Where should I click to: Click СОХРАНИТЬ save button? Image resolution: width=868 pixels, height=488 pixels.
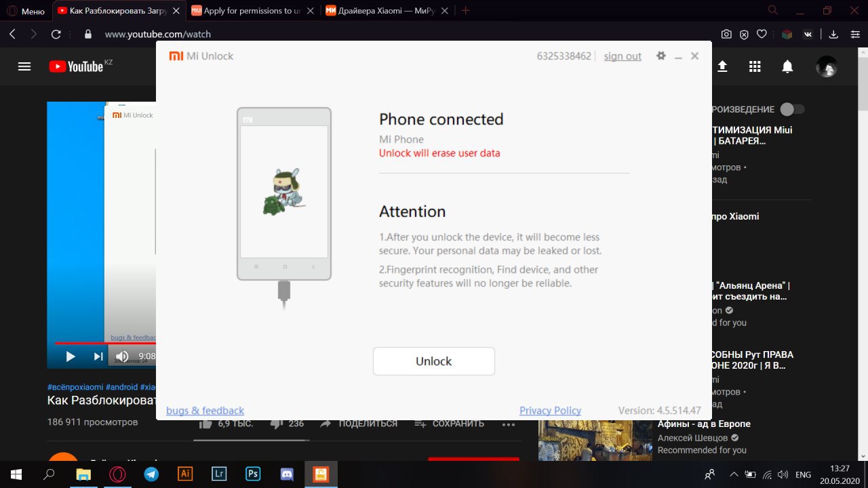click(x=450, y=424)
